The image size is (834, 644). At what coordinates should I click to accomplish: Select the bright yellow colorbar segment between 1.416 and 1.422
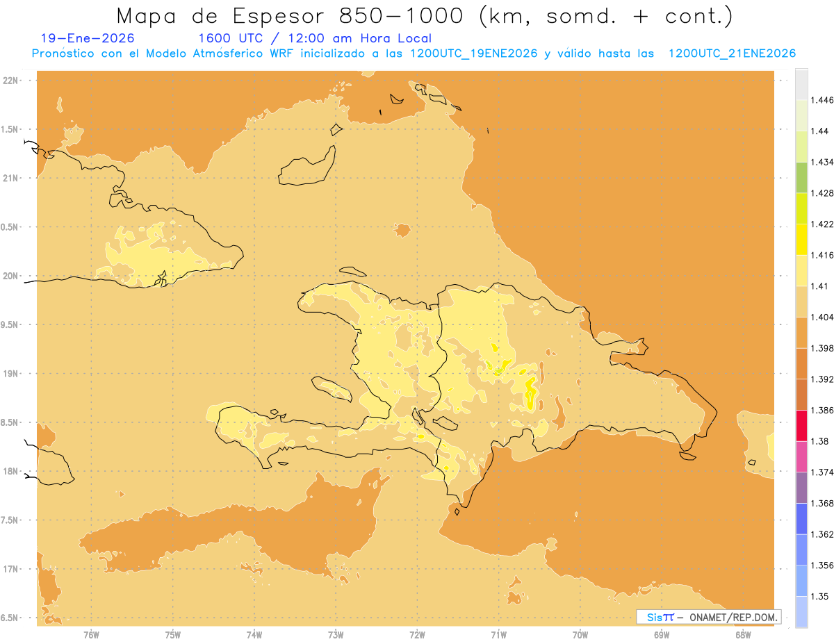point(801,239)
